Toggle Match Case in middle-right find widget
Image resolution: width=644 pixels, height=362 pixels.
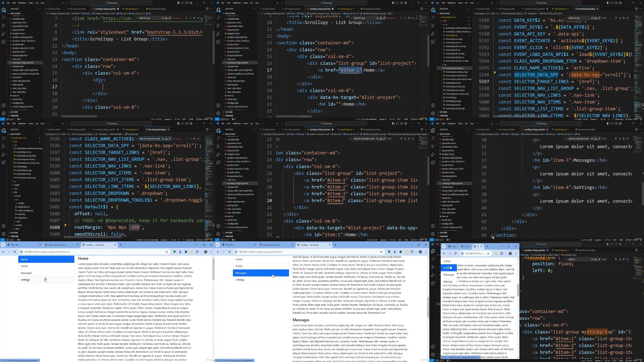(x=592, y=139)
